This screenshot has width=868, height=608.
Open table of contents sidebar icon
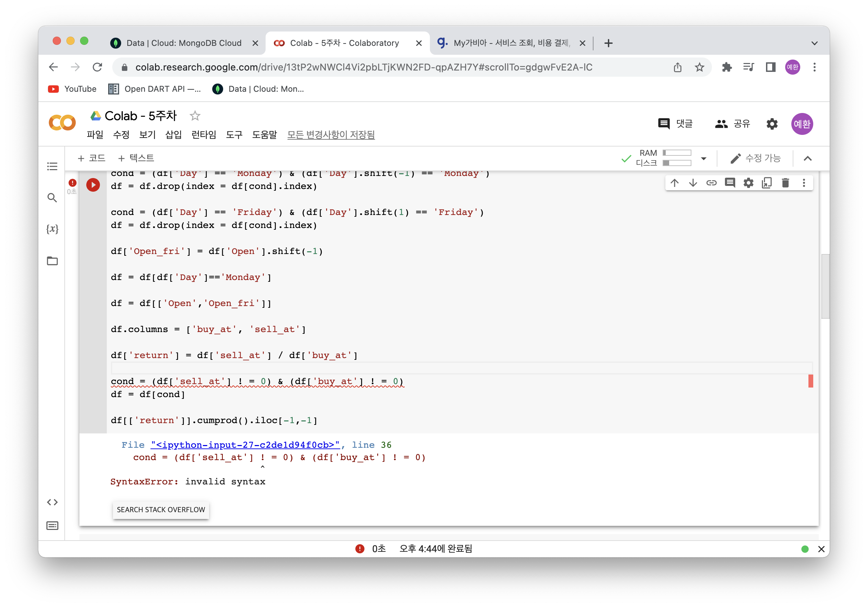click(52, 166)
